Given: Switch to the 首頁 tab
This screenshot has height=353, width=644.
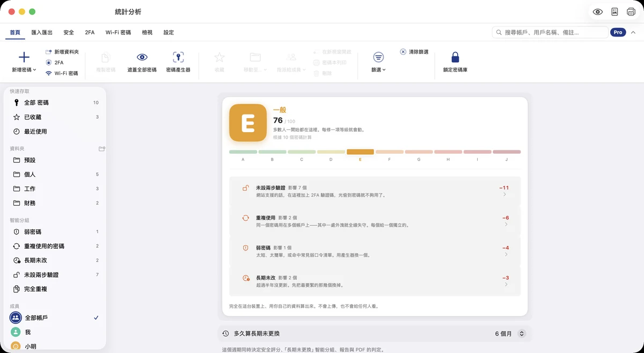Looking at the screenshot, I should pyautogui.click(x=15, y=32).
